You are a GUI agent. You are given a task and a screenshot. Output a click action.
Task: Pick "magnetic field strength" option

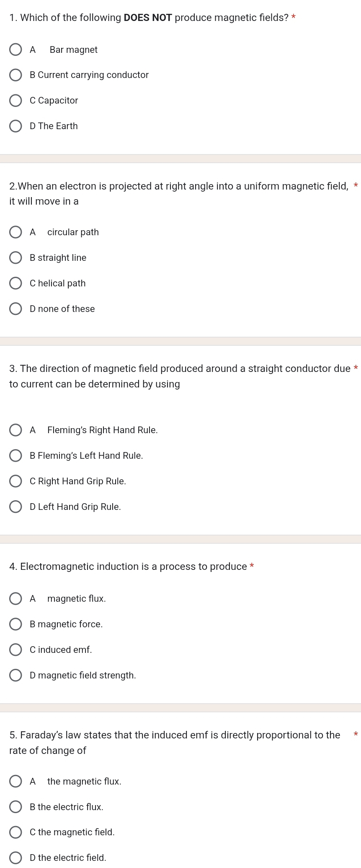(x=16, y=675)
